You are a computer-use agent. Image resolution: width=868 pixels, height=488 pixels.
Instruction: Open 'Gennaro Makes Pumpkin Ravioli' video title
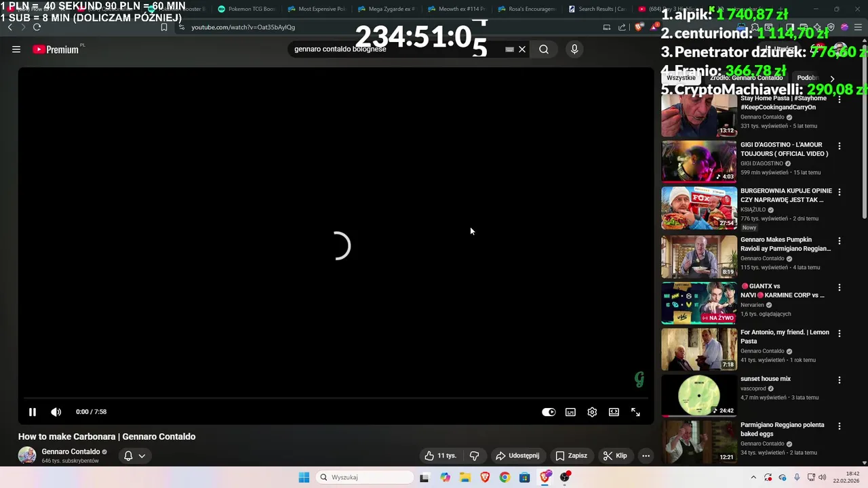(x=785, y=244)
